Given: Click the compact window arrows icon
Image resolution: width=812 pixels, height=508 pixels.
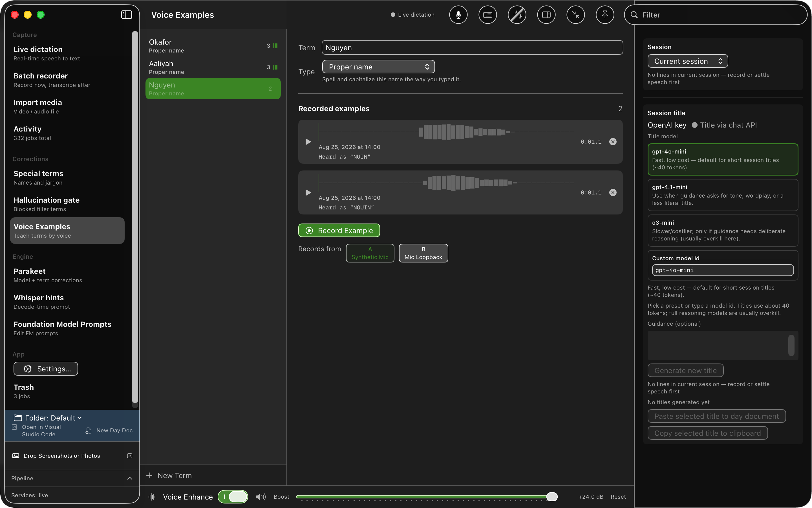Looking at the screenshot, I should coord(576,15).
